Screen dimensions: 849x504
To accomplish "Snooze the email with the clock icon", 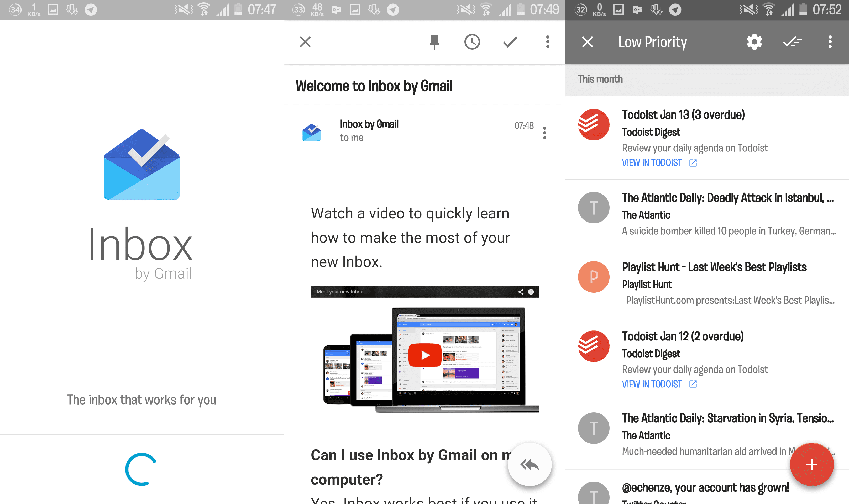I will 472,42.
